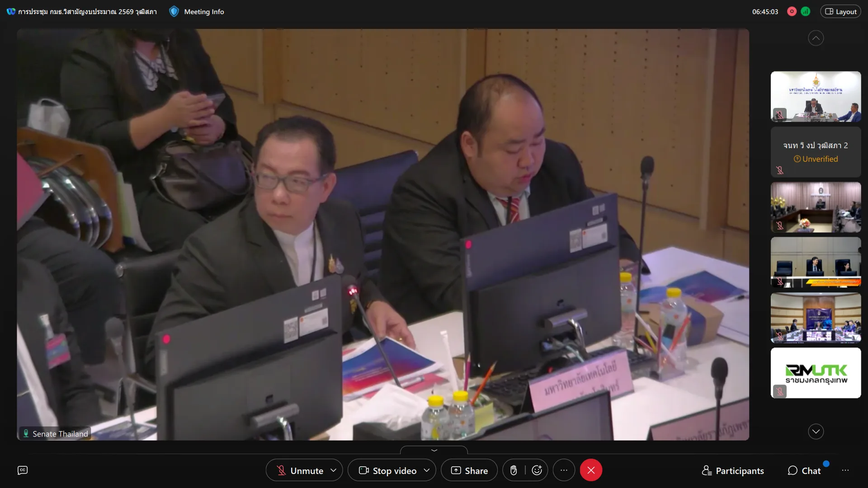The image size is (868, 488).
Task: Open the Layout menu
Action: pyautogui.click(x=840, y=12)
